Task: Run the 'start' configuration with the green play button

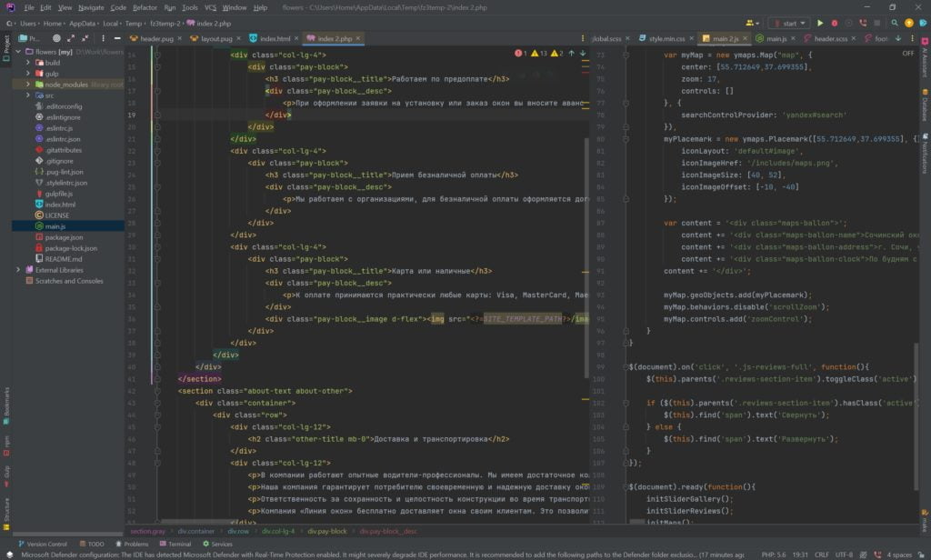Action: (x=820, y=23)
